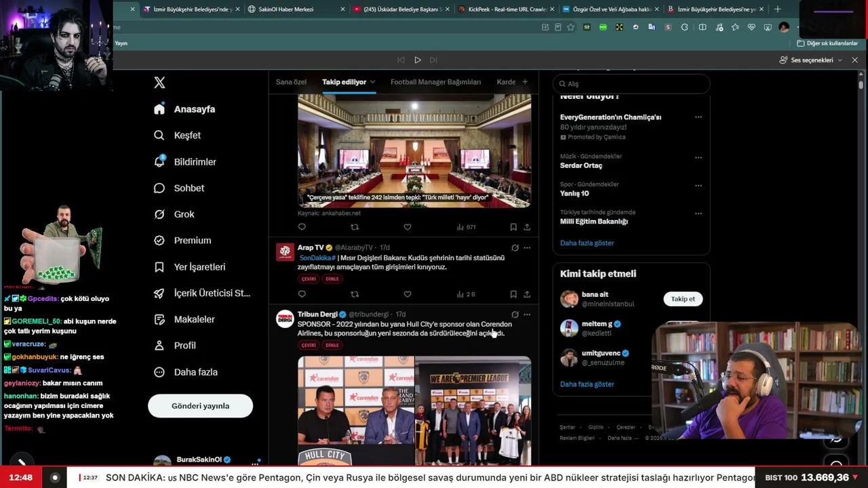Open more options on Arap TV post
This screenshot has height=488, width=868.
[527, 248]
